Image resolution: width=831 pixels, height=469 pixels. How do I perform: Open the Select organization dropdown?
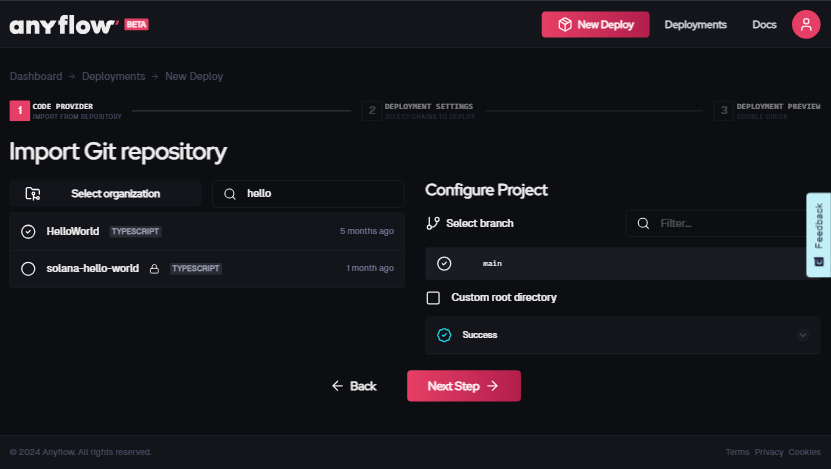pos(106,194)
